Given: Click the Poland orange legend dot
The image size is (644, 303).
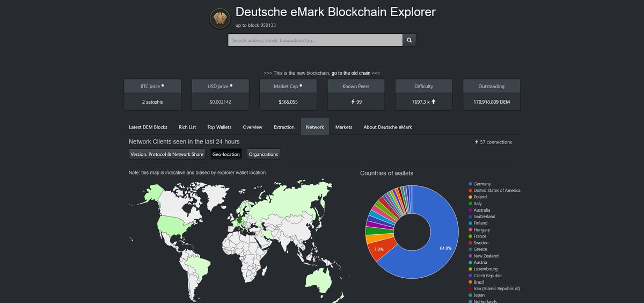Looking at the screenshot, I should [x=470, y=197].
